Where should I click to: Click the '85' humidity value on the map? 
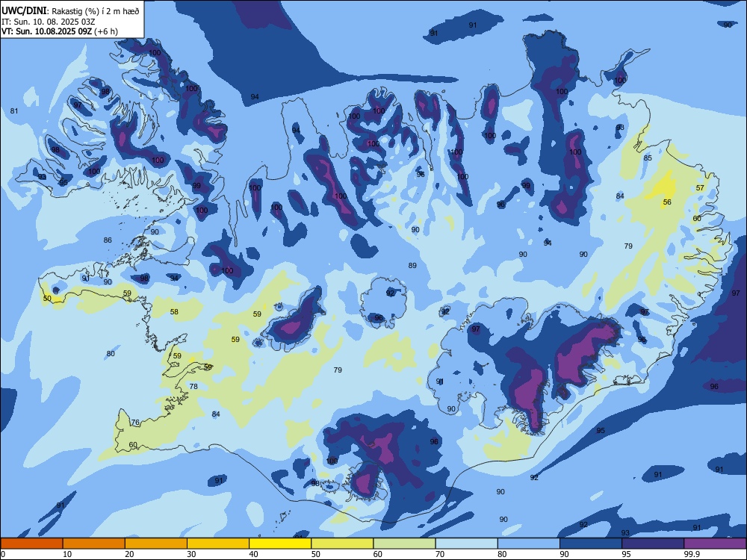click(x=648, y=158)
